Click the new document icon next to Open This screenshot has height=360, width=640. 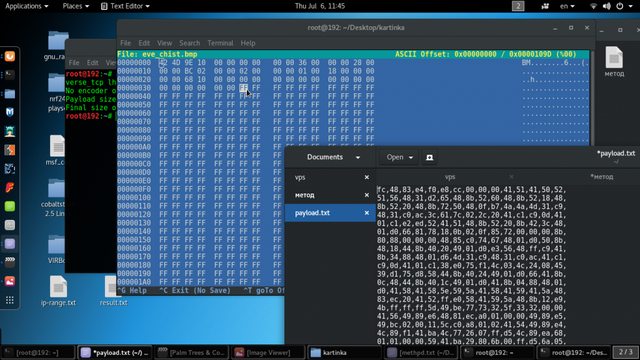click(x=429, y=157)
